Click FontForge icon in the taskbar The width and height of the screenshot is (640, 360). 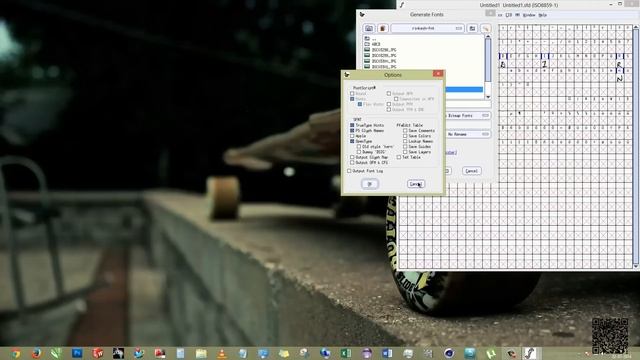[530, 353]
